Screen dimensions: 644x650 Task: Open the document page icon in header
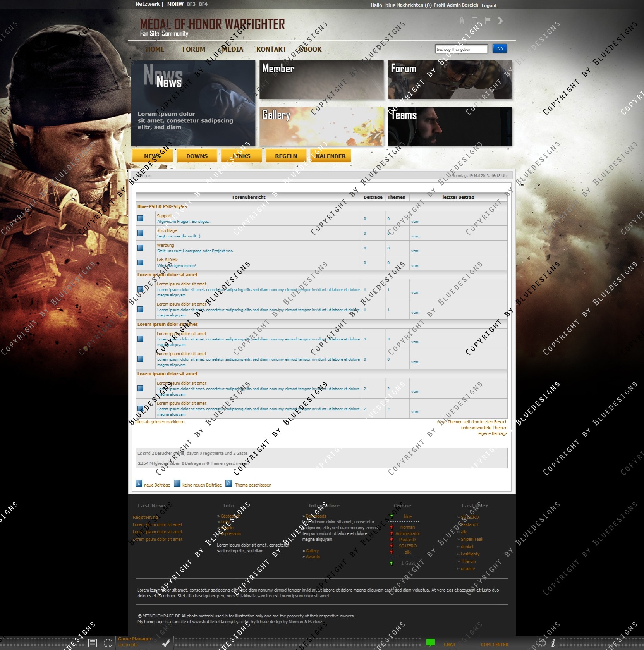(x=475, y=21)
